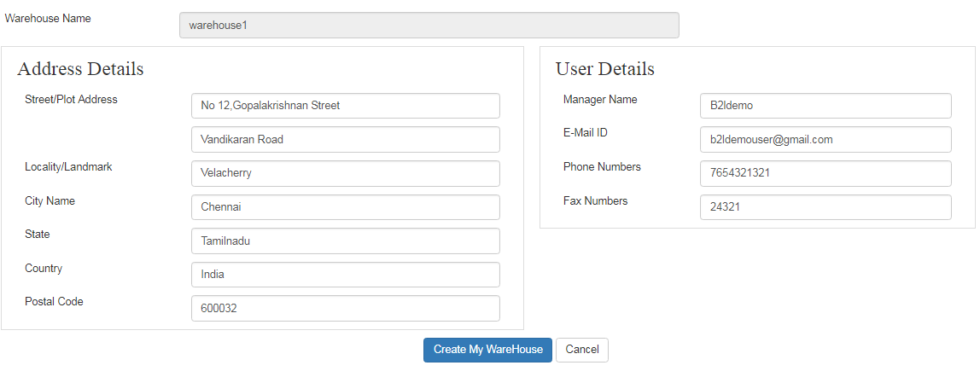Click into the City Name field with Chennai
Viewport: 980px width, 377px height.
(x=345, y=207)
